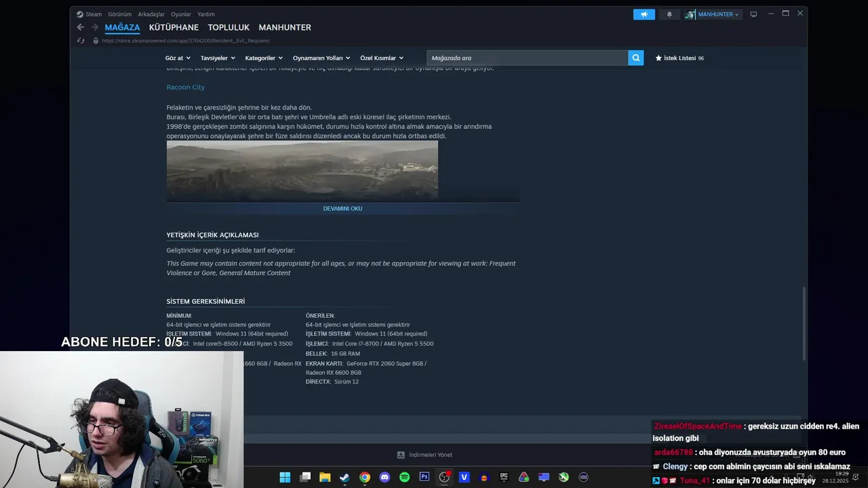Open the MANHUNTER account dropdown
Image resolution: width=868 pixels, height=488 pixels.
pos(718,14)
